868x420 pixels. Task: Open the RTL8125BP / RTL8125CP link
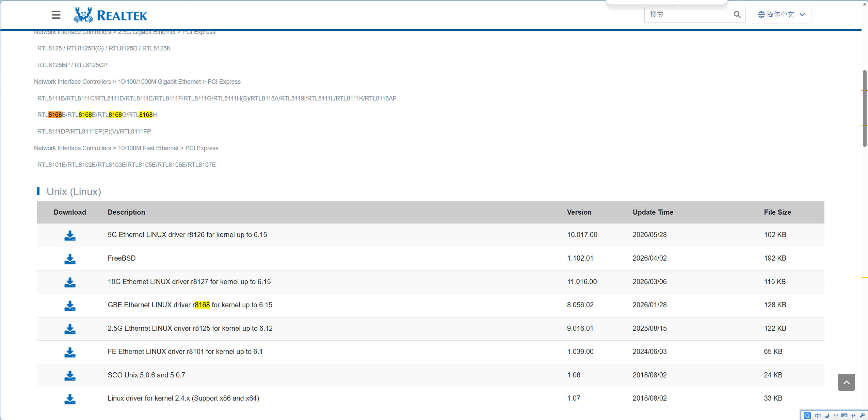[72, 65]
